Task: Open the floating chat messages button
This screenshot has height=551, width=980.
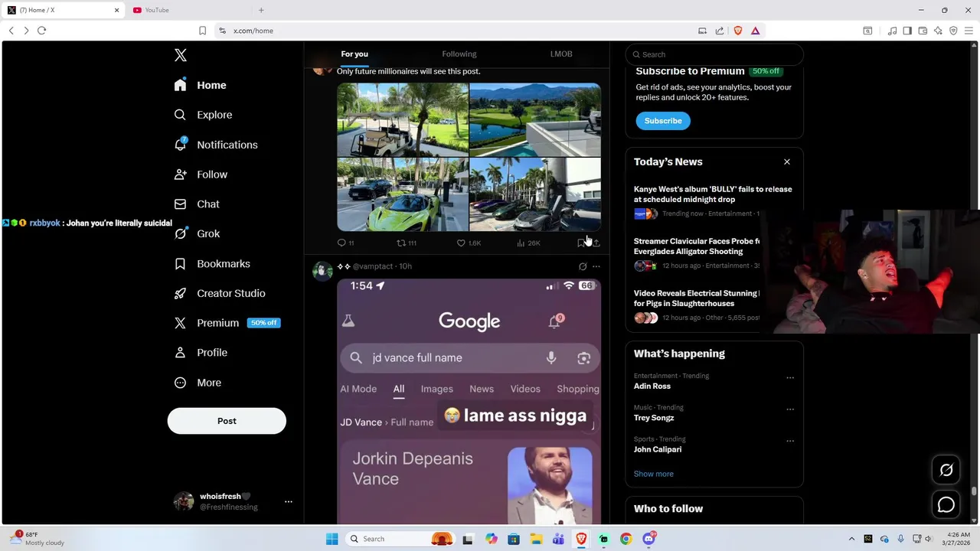Action: [x=946, y=505]
